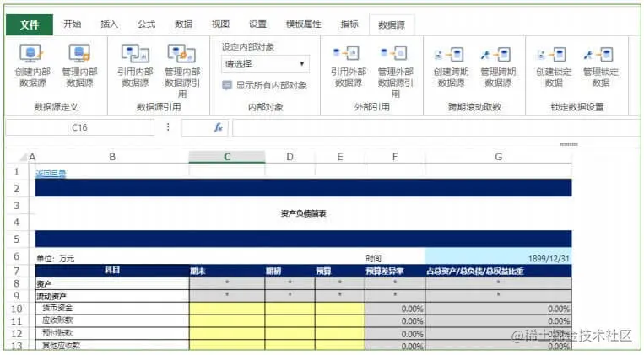This screenshot has width=644, height=355.
Task: Click 管理跨期数据源 icon
Action: (x=496, y=55)
